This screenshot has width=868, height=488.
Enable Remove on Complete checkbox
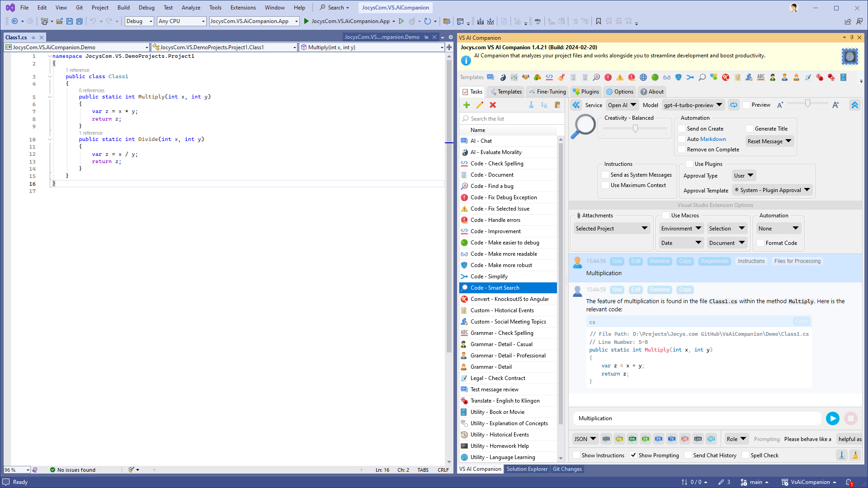pos(682,150)
